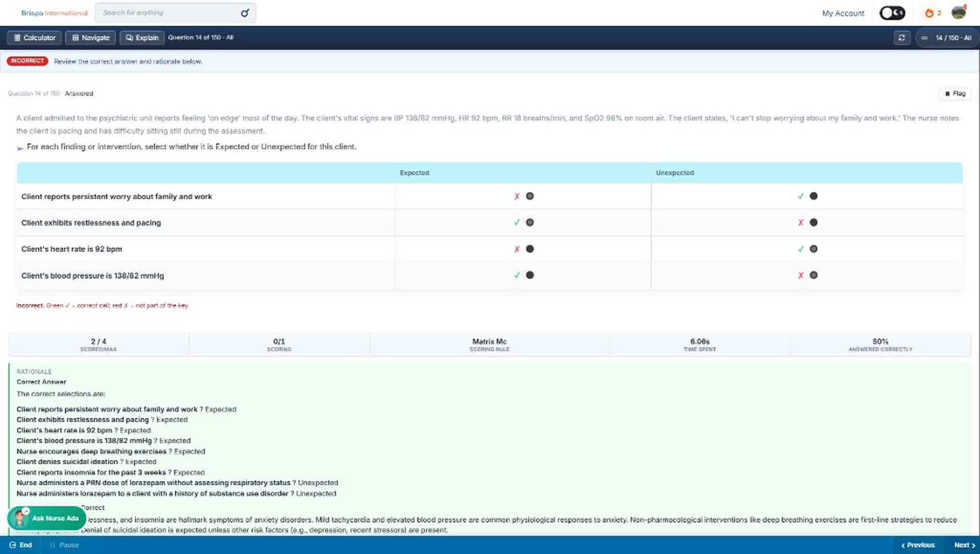Click the 50% answered correctly stat
Screen dimensions: 980x554
tap(880, 344)
